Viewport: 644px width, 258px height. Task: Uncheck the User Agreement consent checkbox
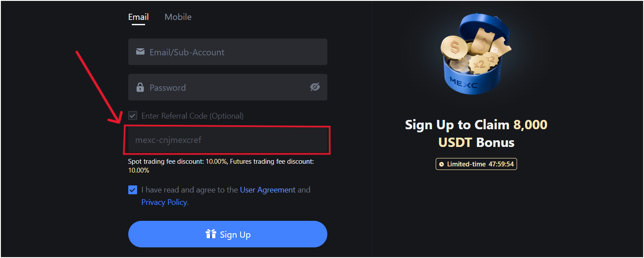[x=132, y=190]
